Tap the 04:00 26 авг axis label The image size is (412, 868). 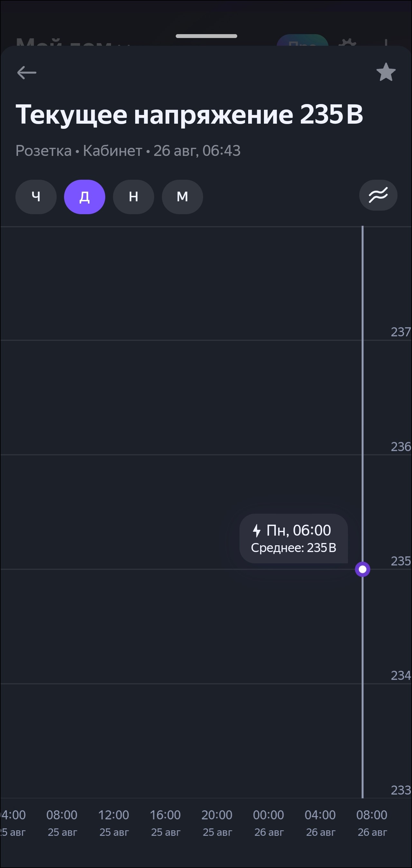click(x=320, y=823)
